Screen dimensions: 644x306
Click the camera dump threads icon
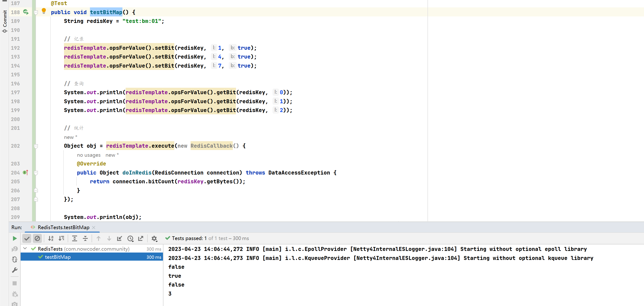click(x=15, y=304)
